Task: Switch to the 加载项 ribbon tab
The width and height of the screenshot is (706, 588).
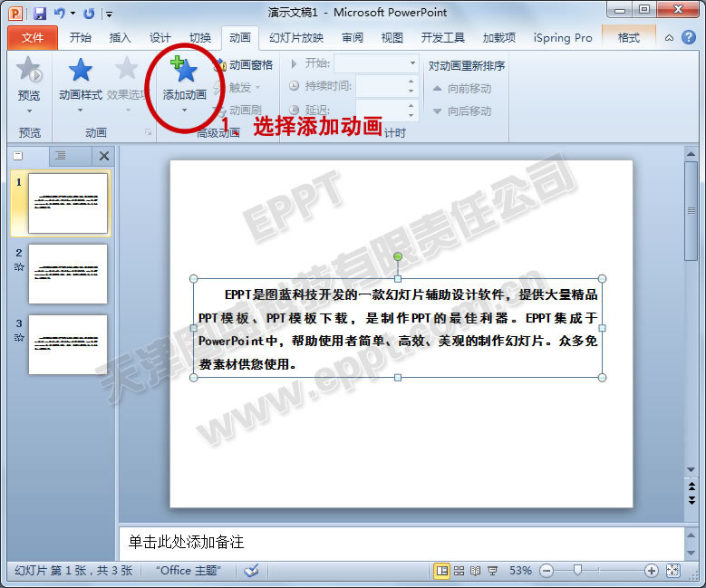Action: pyautogui.click(x=498, y=38)
